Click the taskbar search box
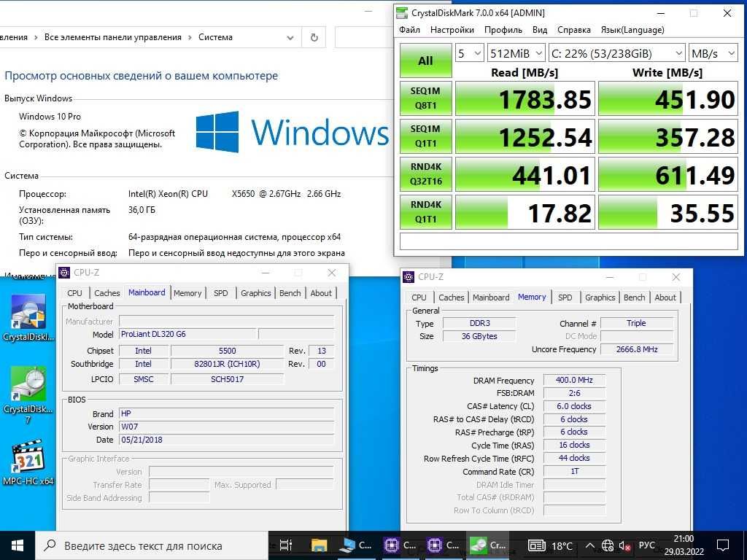This screenshot has height=560, width=747. click(x=152, y=545)
